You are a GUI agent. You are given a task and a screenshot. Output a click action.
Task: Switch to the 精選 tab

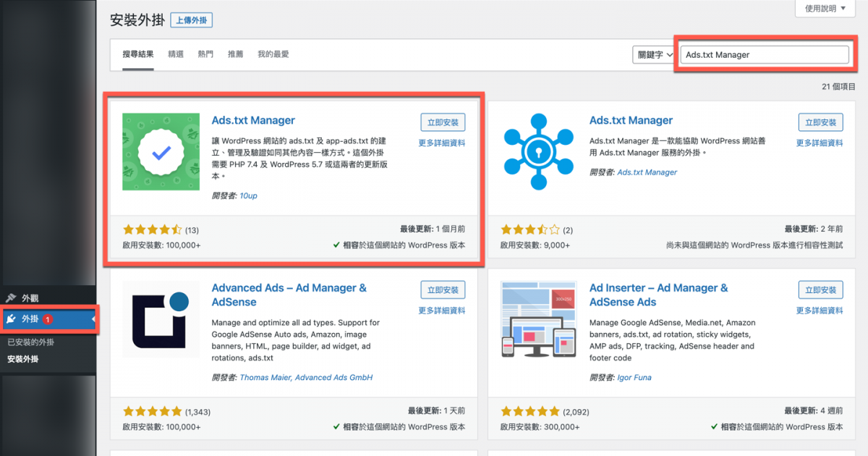point(176,54)
